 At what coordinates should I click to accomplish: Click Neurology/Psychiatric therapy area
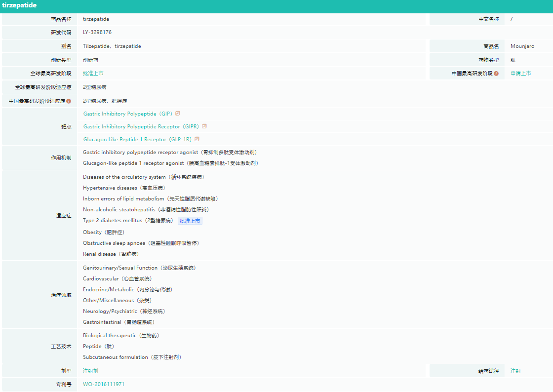tap(124, 312)
